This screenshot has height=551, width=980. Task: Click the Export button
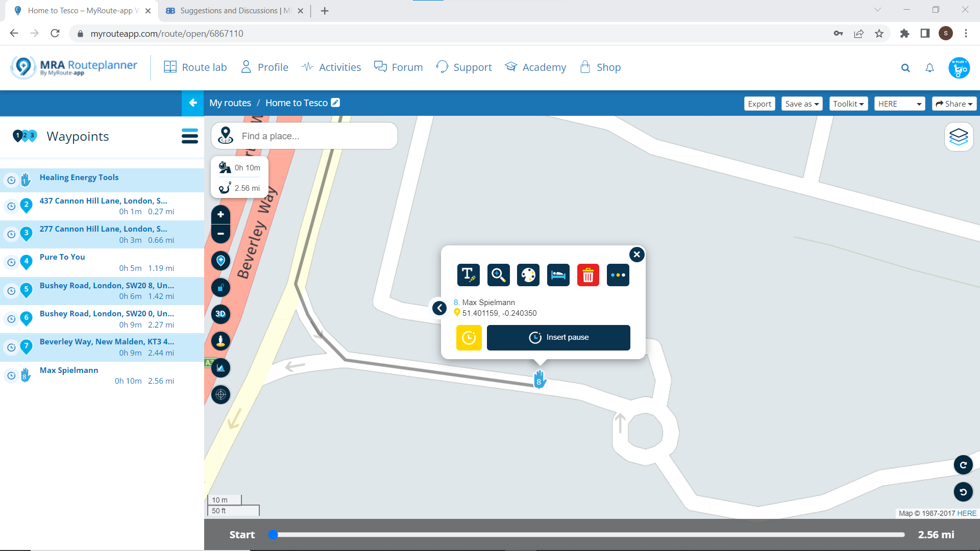[x=759, y=104]
